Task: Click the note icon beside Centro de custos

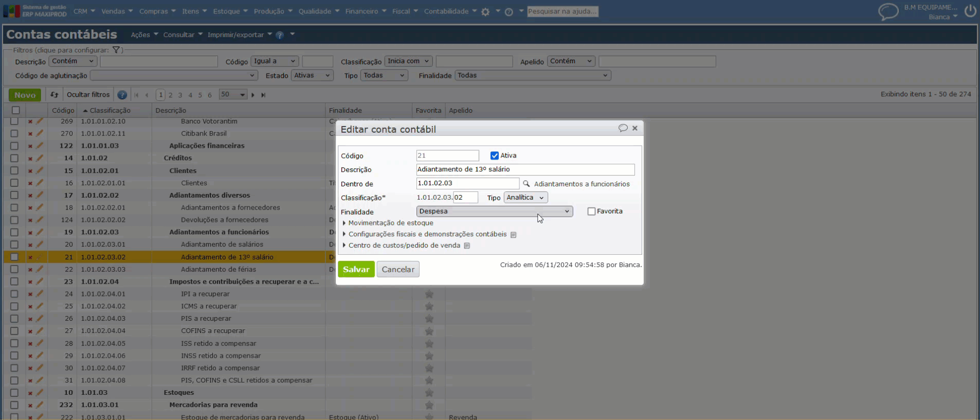Action: (467, 246)
